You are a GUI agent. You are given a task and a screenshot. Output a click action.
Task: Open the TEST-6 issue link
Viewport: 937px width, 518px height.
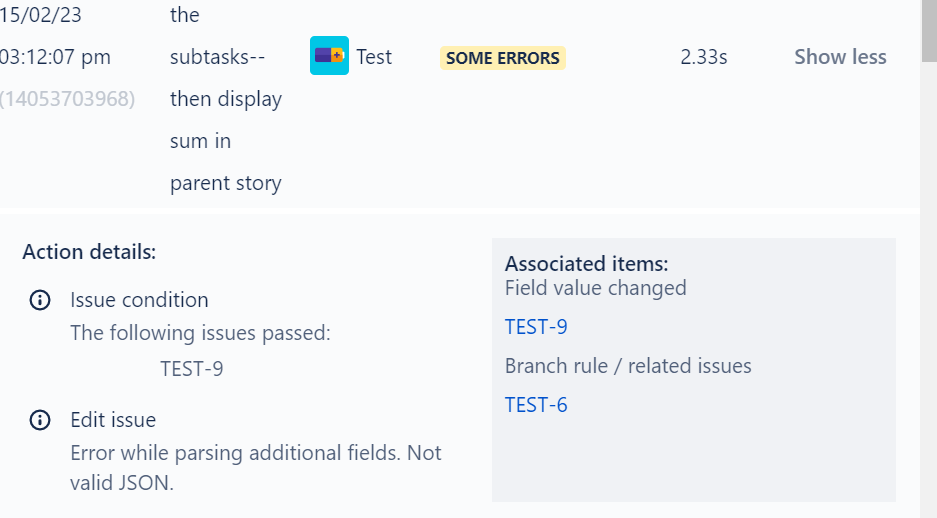(536, 405)
